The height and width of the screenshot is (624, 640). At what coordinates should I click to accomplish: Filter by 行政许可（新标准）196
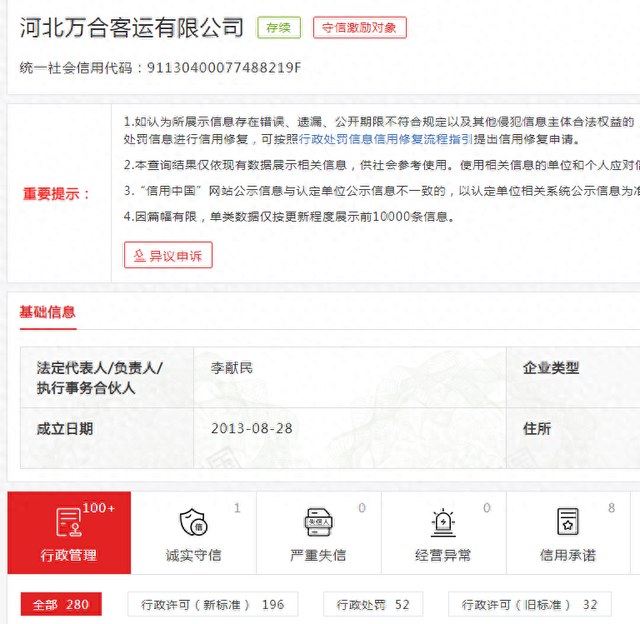click(213, 604)
